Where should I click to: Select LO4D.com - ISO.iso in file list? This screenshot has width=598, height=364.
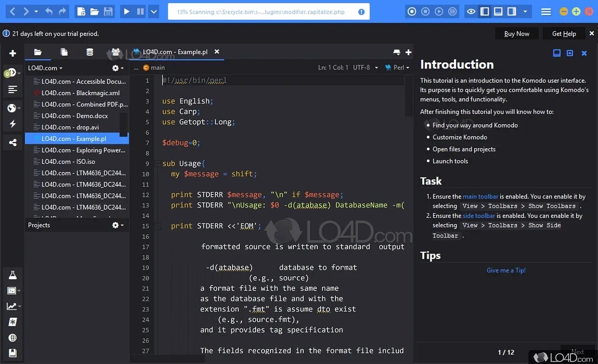pos(68,162)
